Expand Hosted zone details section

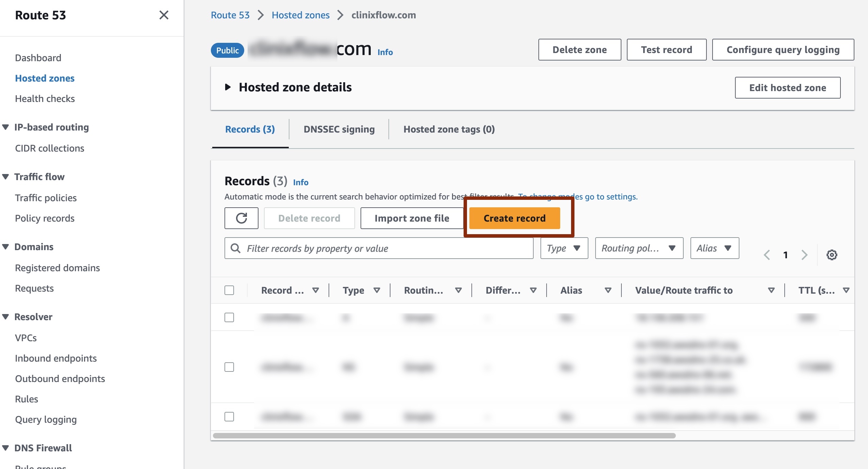(228, 87)
